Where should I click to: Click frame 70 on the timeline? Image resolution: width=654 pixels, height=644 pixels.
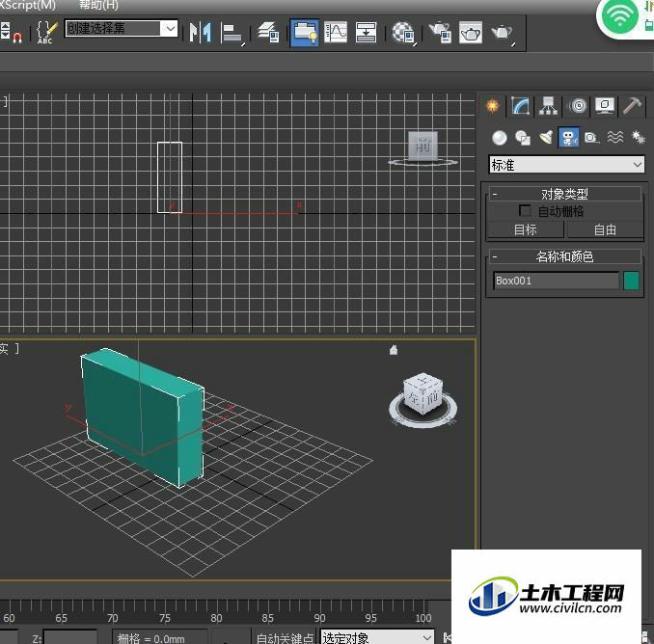113,618
